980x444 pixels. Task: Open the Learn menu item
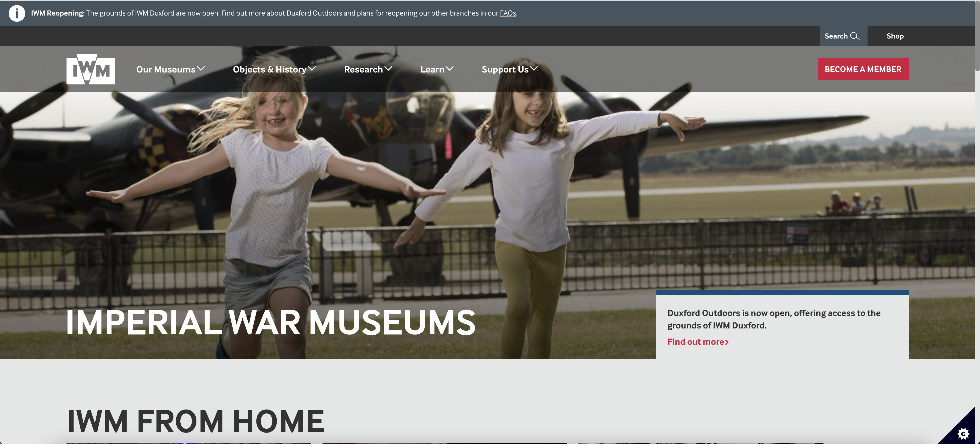432,69
